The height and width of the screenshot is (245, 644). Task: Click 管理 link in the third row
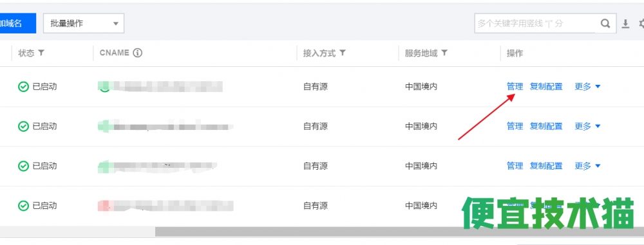click(515, 166)
